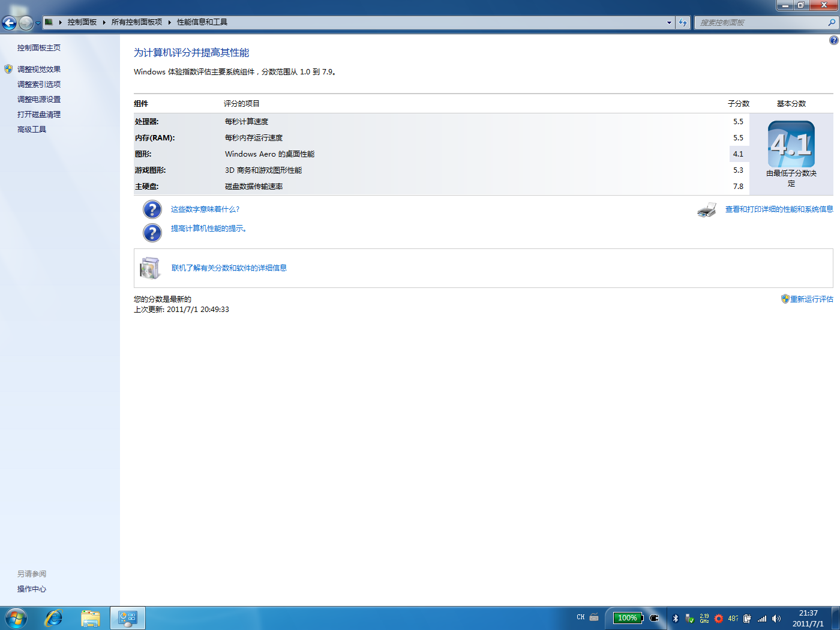This screenshot has width=840, height=630.
Task: Click 上次更新 timestamp text
Action: coord(181,310)
